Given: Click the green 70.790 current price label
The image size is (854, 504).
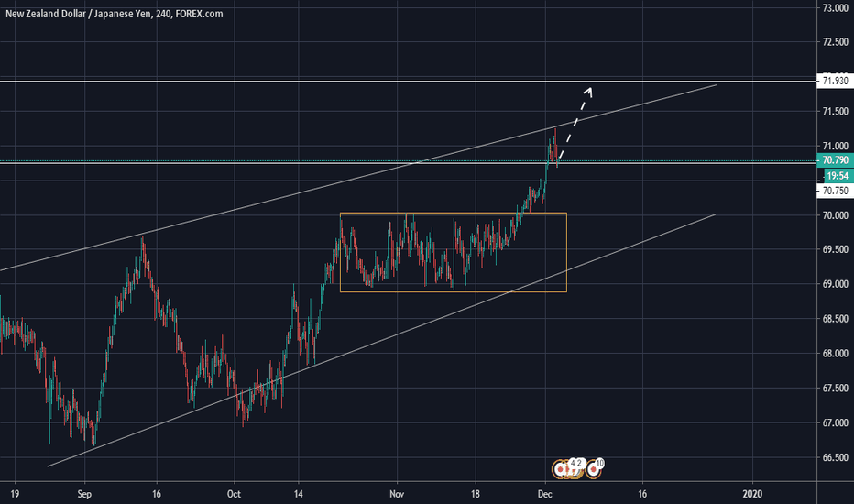Looking at the screenshot, I should pos(834,160).
